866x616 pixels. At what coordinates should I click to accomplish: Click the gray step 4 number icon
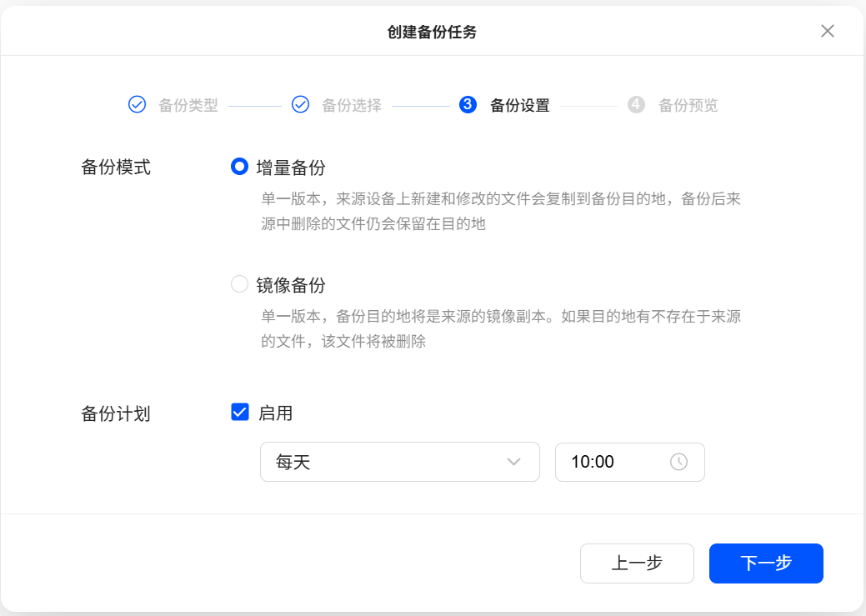pyautogui.click(x=636, y=105)
